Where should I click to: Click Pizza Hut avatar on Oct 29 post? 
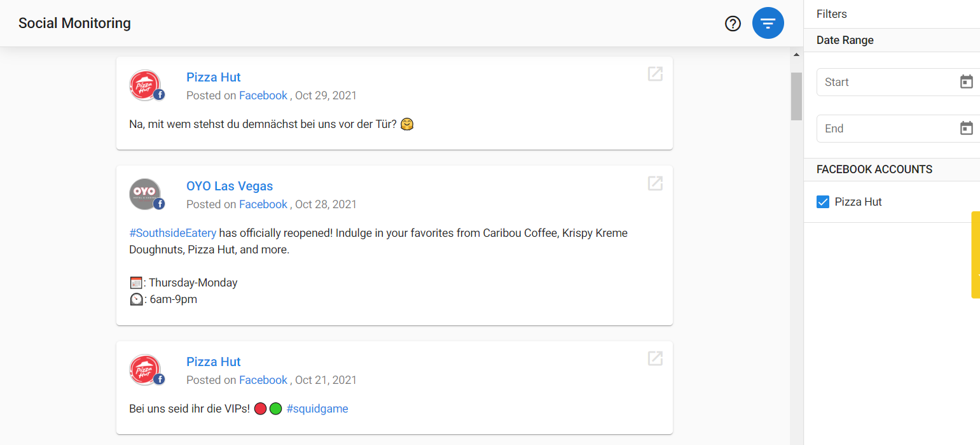tap(146, 85)
